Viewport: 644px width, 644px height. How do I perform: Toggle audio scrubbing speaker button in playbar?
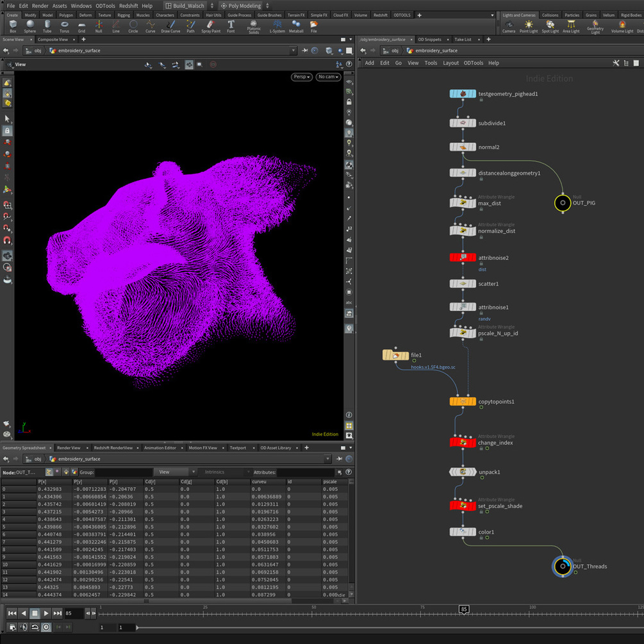(23, 627)
